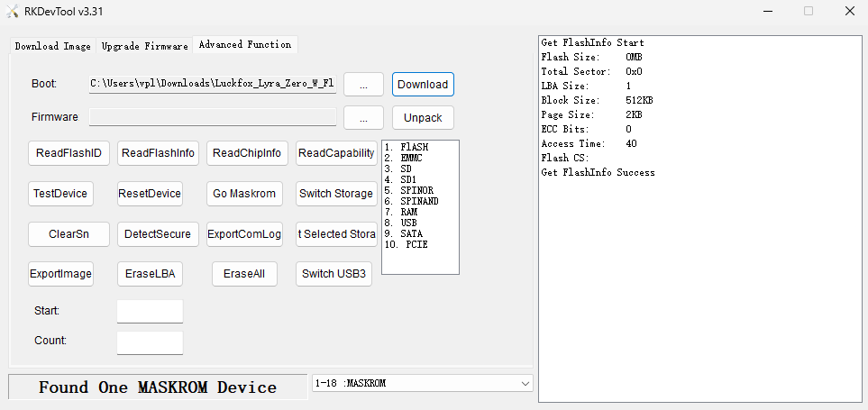
Task: Browse for Boot file with ... button
Action: tap(363, 85)
